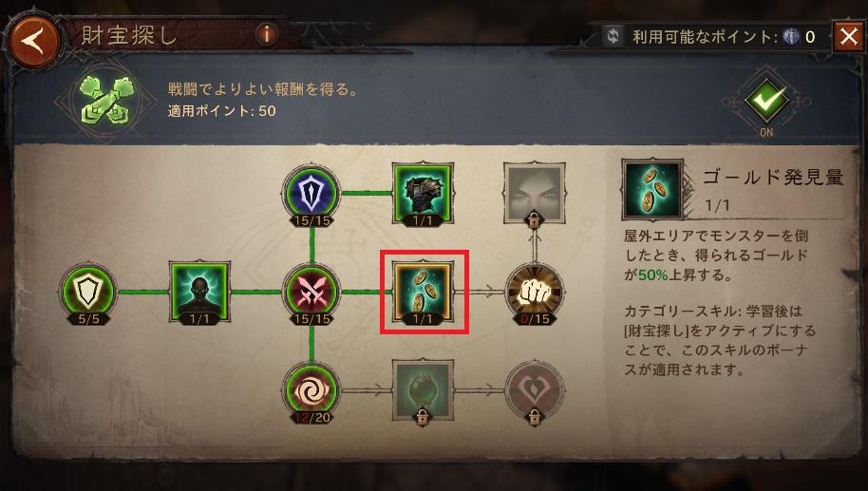Open the info icon beside 財宝探し
Viewport: 868px width, 491px height.
[266, 35]
